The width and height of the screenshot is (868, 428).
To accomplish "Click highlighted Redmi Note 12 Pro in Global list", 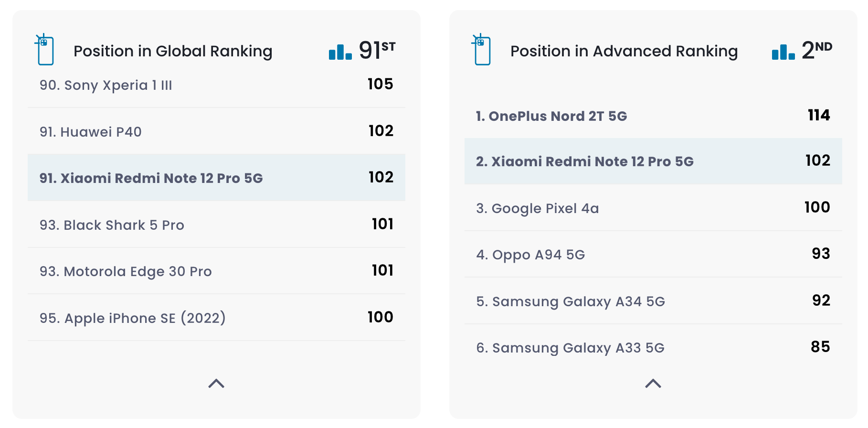I will (151, 178).
